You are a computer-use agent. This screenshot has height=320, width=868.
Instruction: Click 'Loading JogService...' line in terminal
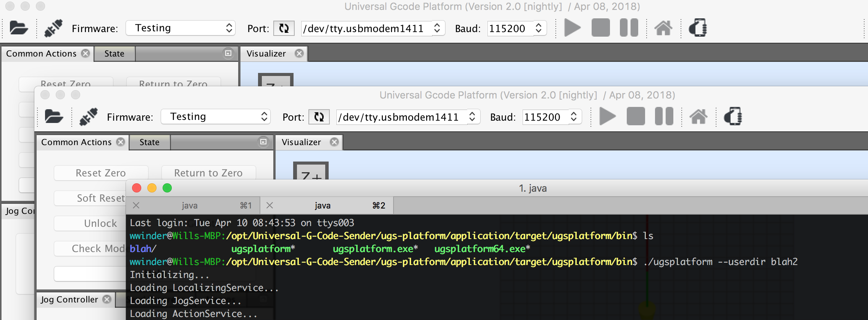tap(186, 301)
